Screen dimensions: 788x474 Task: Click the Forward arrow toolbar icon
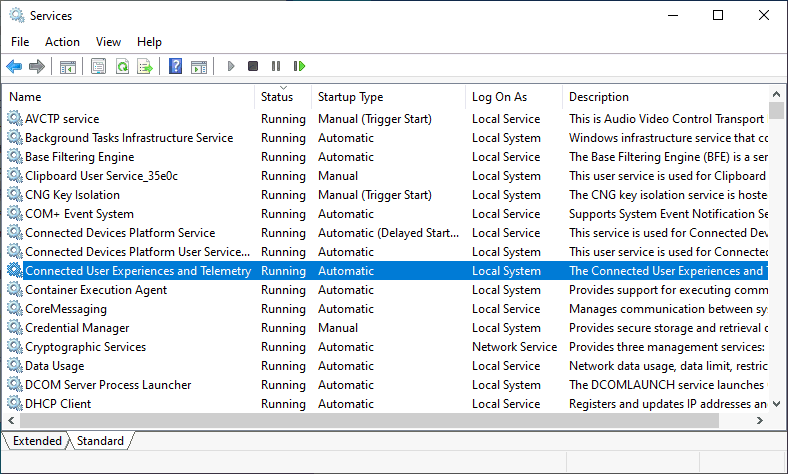click(37, 66)
